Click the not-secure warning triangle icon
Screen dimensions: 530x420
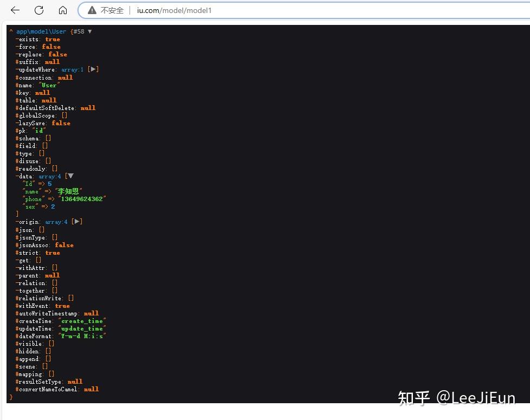(x=92, y=10)
